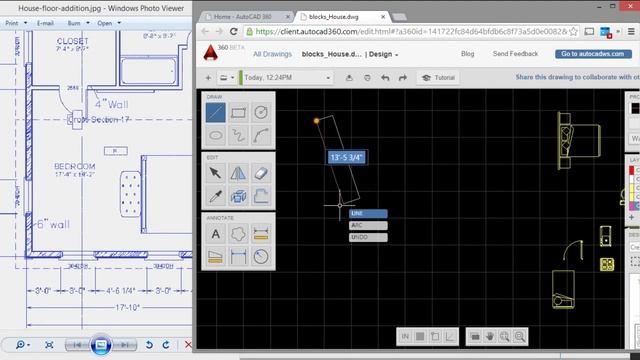Toggle the IN units button
The height and width of the screenshot is (360, 640).
pyautogui.click(x=405, y=336)
